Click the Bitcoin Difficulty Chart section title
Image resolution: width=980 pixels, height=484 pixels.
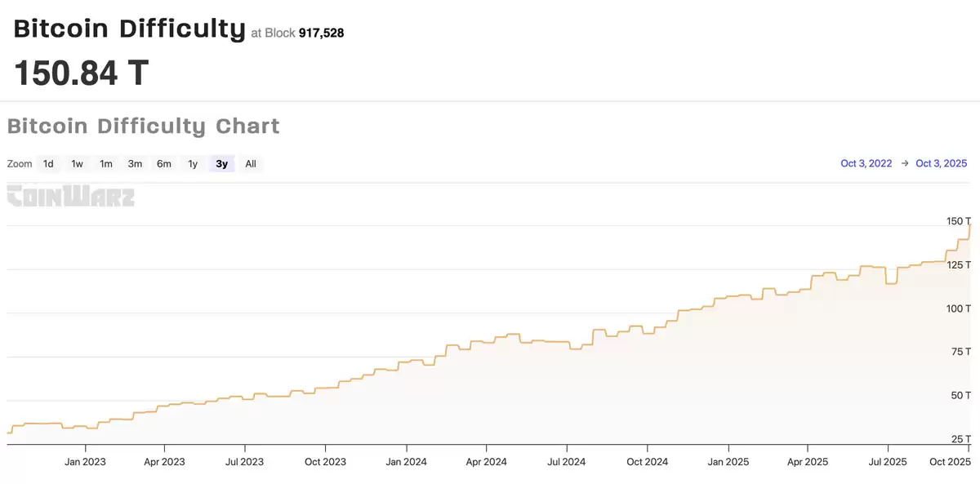pos(143,126)
